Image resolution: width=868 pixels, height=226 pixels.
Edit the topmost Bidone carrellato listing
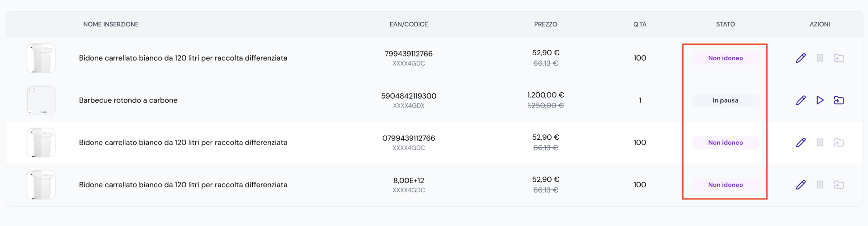(801, 58)
